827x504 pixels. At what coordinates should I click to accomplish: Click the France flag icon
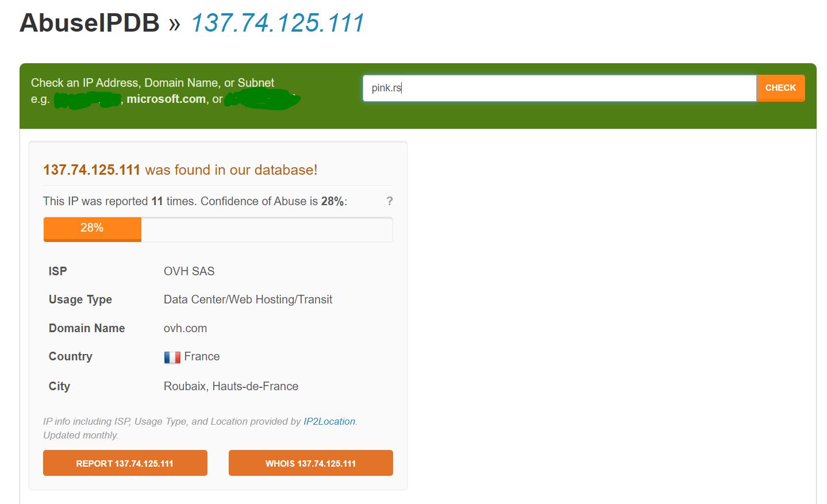(172, 357)
